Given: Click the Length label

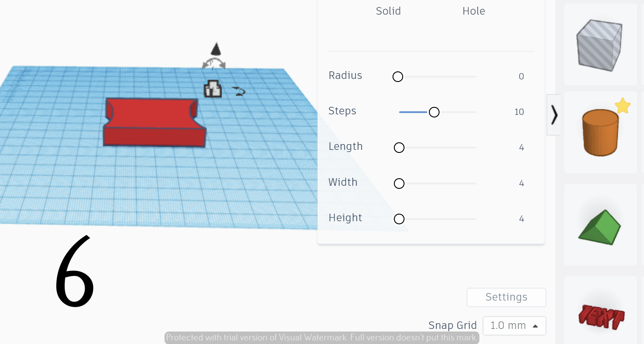Looking at the screenshot, I should coord(346,147).
